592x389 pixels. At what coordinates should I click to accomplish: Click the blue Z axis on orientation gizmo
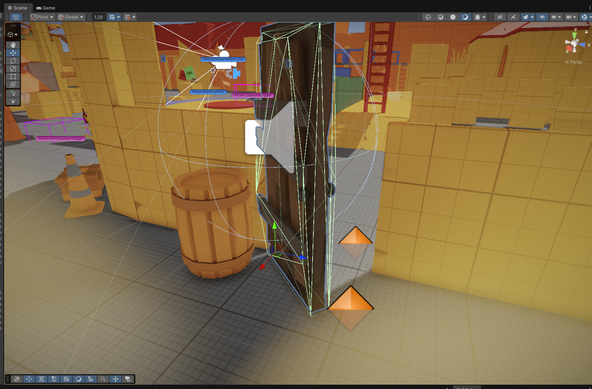tap(583, 45)
